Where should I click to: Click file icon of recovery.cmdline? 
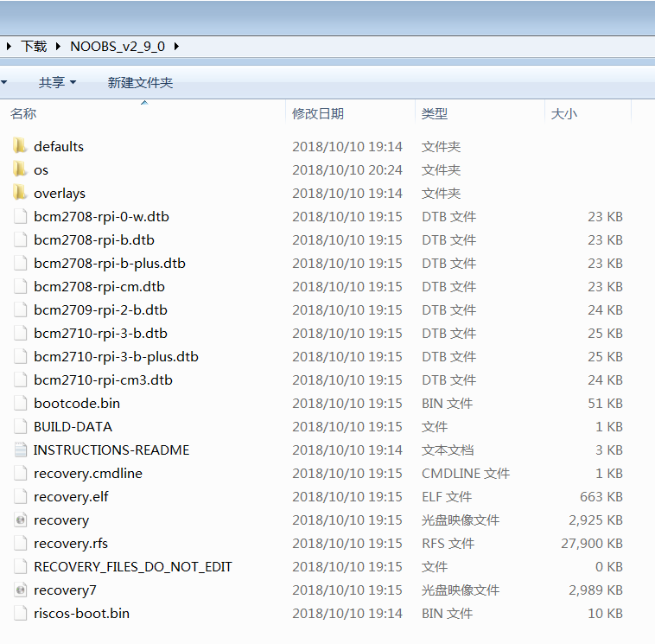pos(20,474)
